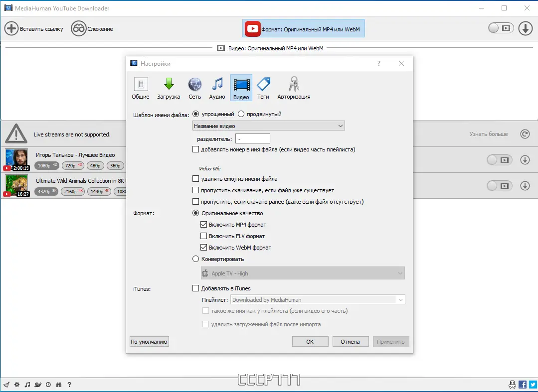Open the Общие settings tab
Image resolution: width=538 pixels, height=392 pixels.
[x=141, y=88]
